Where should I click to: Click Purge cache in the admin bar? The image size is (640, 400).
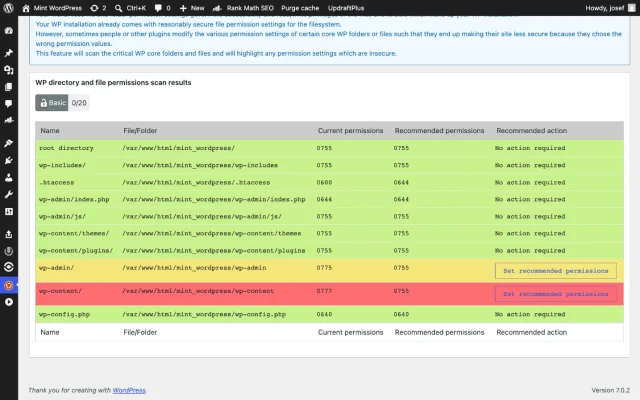[300, 8]
